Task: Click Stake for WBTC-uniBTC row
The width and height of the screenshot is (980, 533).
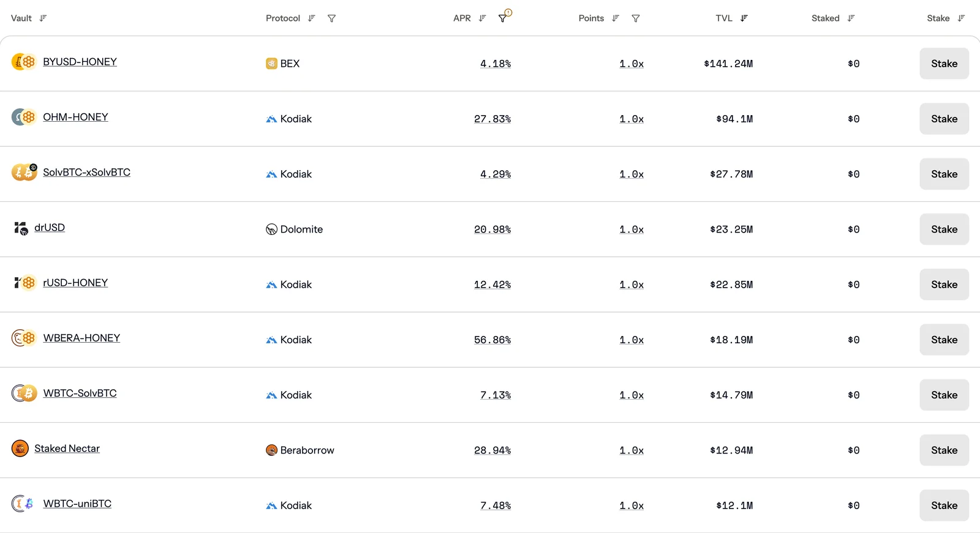Action: pyautogui.click(x=944, y=505)
